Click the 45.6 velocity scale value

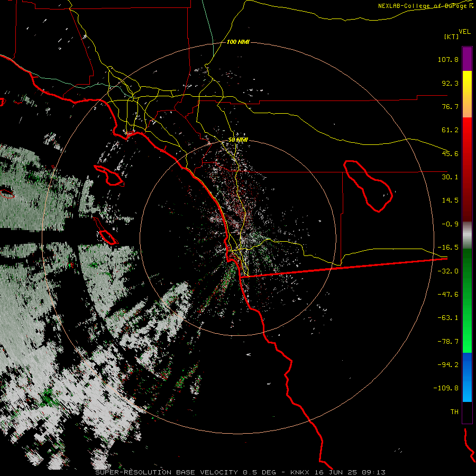pos(450,153)
